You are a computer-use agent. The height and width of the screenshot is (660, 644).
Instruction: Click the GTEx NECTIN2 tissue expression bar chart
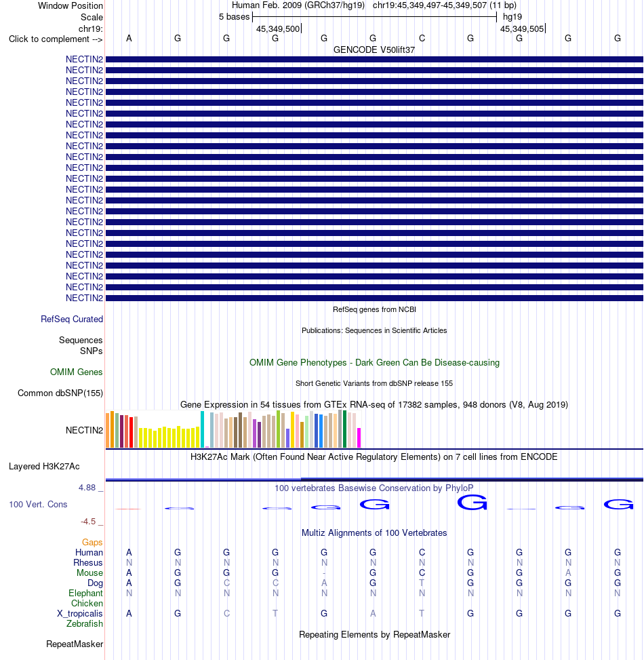coord(233,429)
